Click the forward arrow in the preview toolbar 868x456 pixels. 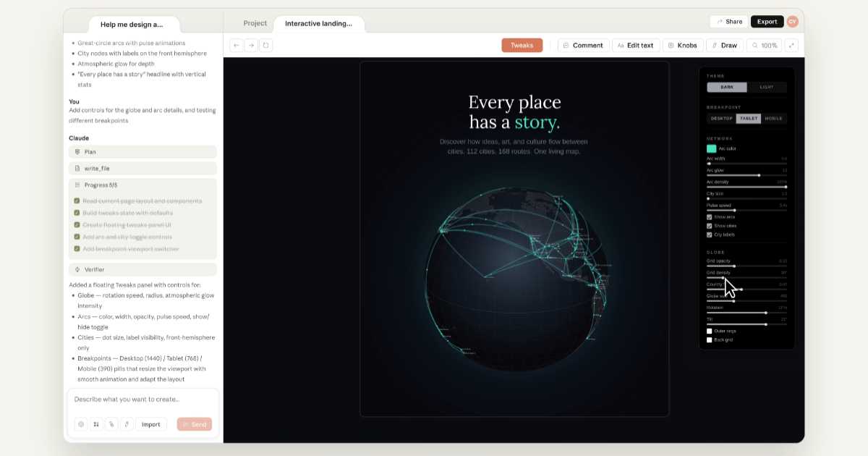pyautogui.click(x=251, y=46)
